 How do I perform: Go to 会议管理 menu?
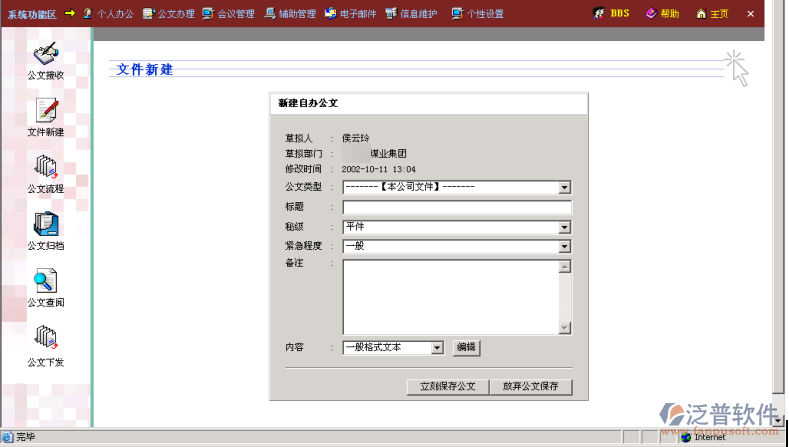[x=228, y=14]
